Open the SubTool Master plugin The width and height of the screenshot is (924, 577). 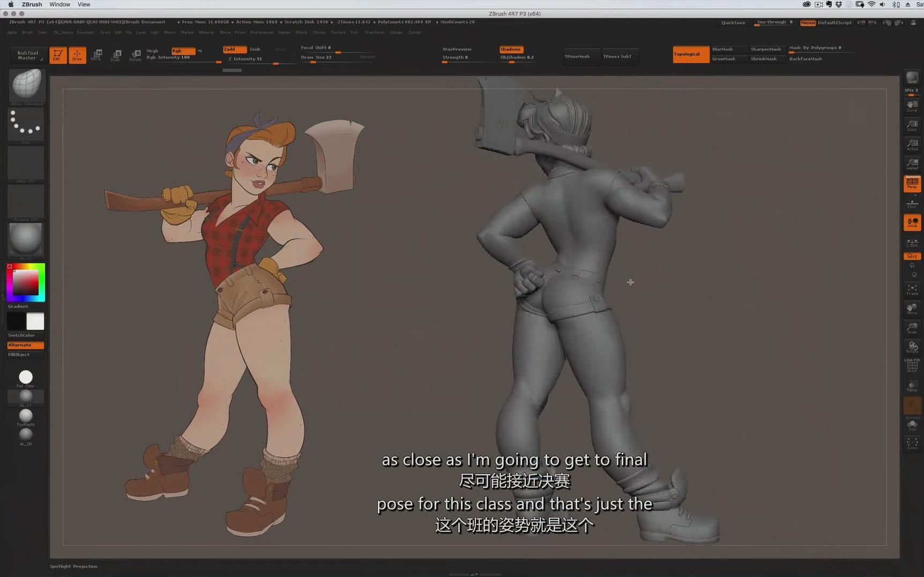pos(27,55)
